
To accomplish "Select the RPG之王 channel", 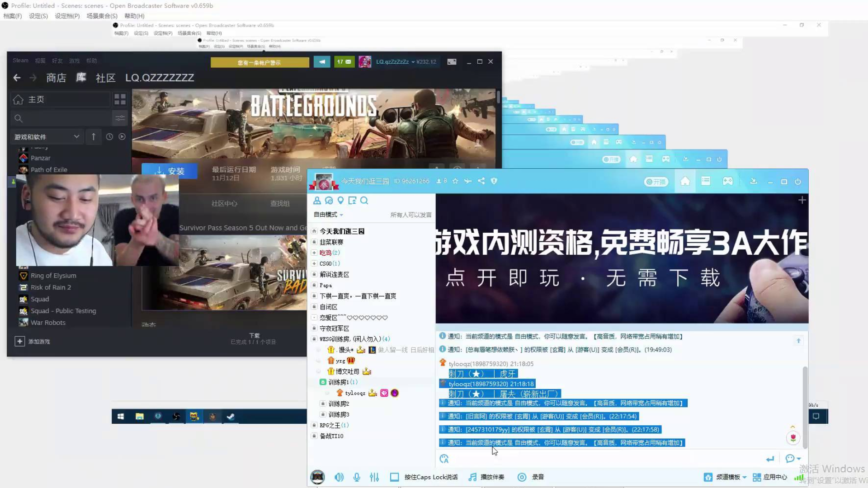I will (x=334, y=426).
